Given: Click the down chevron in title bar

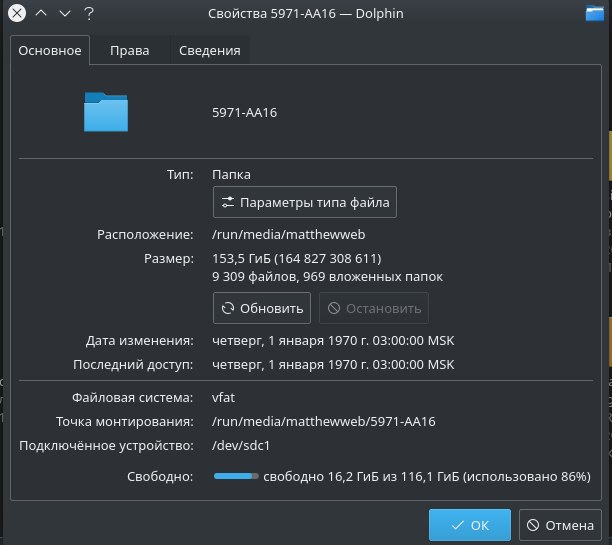Looking at the screenshot, I should [65, 14].
